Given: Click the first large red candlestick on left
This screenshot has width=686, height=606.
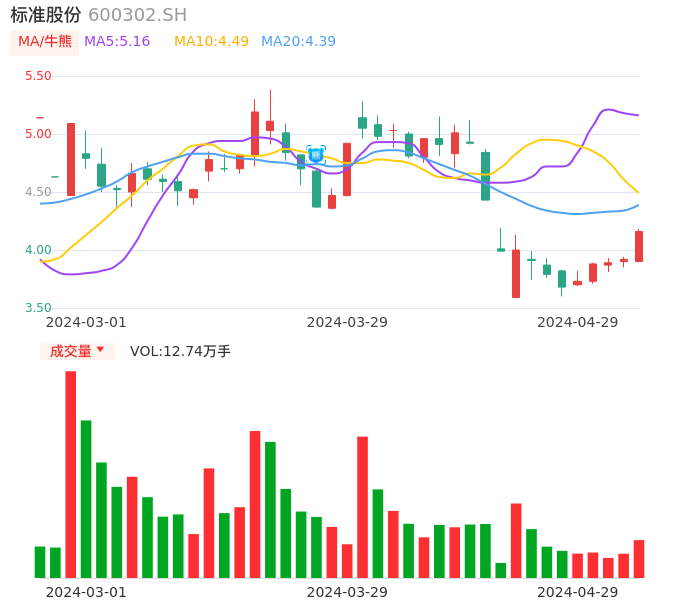Looking at the screenshot, I should point(71,159).
